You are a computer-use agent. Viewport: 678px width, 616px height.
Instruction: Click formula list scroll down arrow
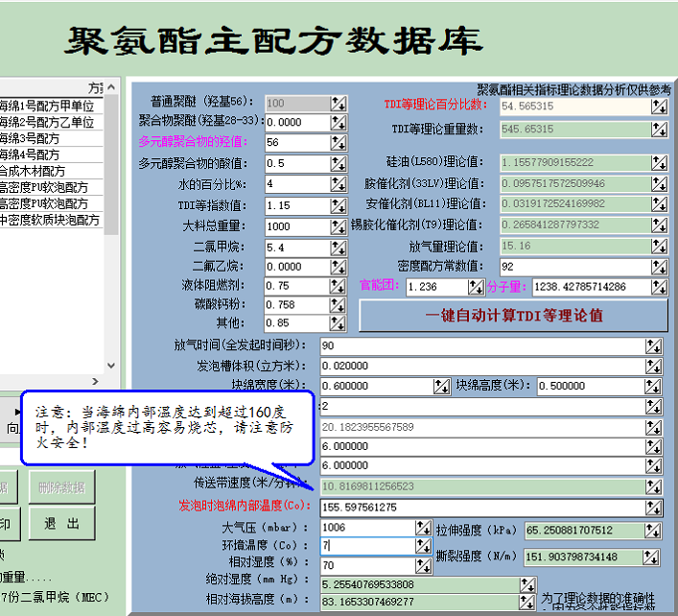point(111,366)
